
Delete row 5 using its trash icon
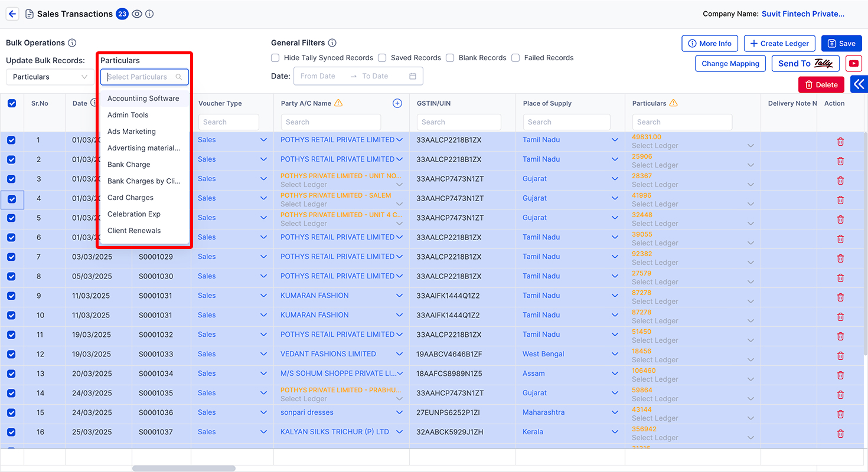point(840,219)
